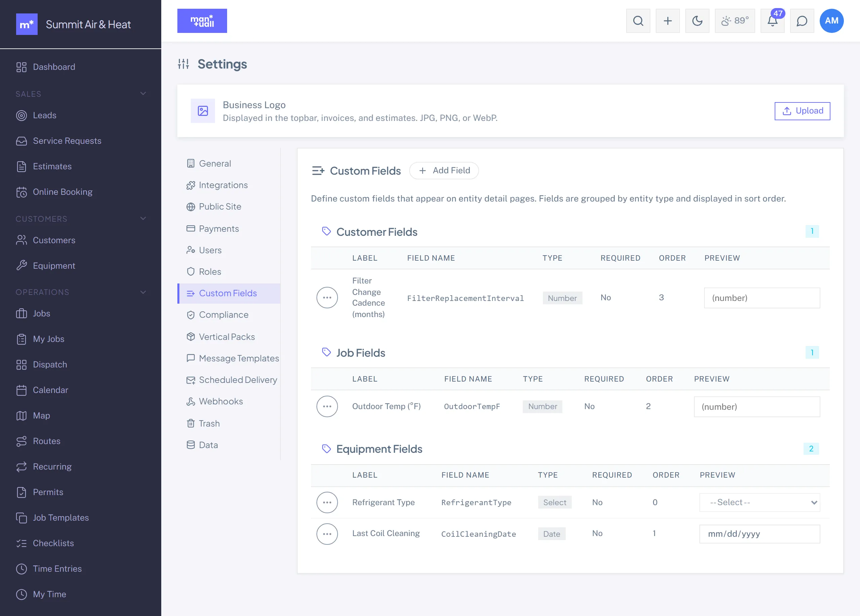Toggle dark mode moon icon

click(x=697, y=21)
